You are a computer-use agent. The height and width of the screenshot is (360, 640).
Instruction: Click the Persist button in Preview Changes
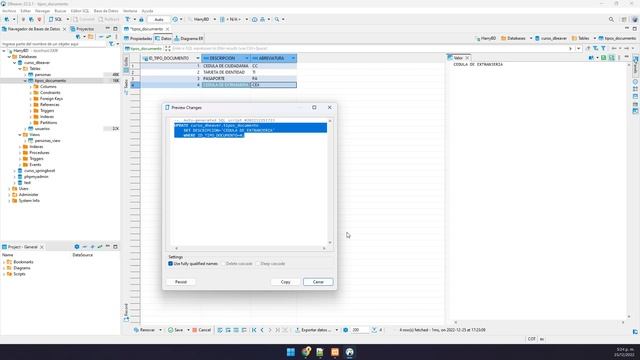181,282
